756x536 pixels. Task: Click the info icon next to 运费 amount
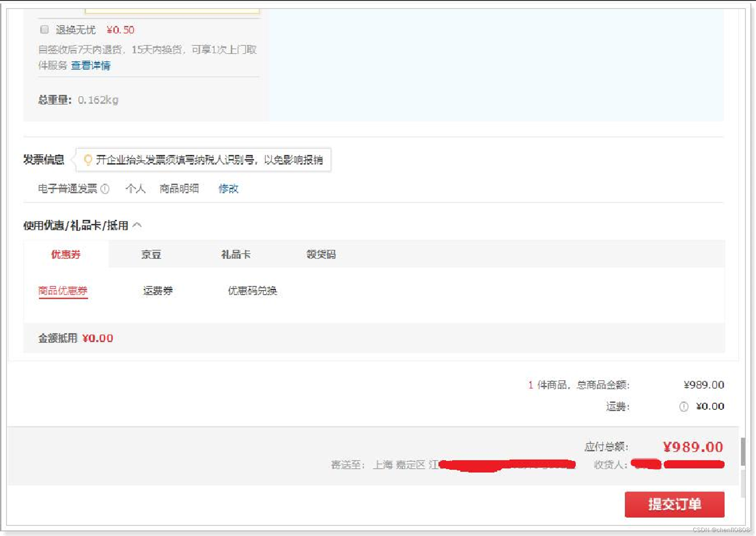[x=683, y=406]
